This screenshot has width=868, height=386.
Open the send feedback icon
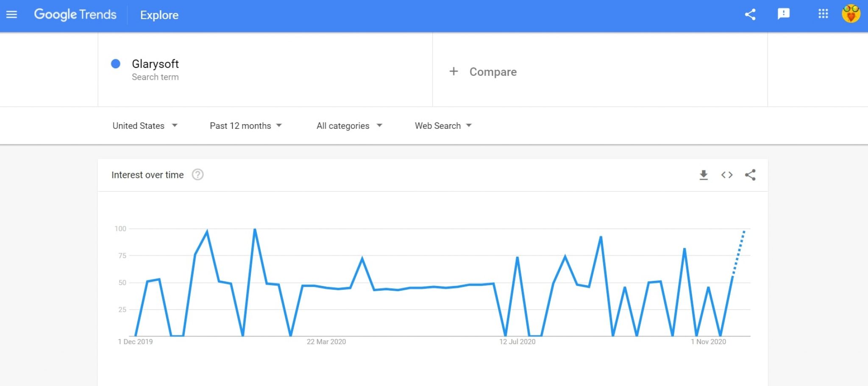click(784, 14)
